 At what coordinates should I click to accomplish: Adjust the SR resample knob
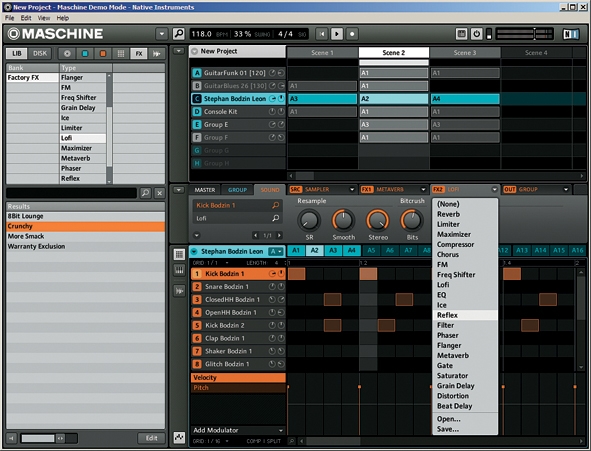pyautogui.click(x=309, y=221)
